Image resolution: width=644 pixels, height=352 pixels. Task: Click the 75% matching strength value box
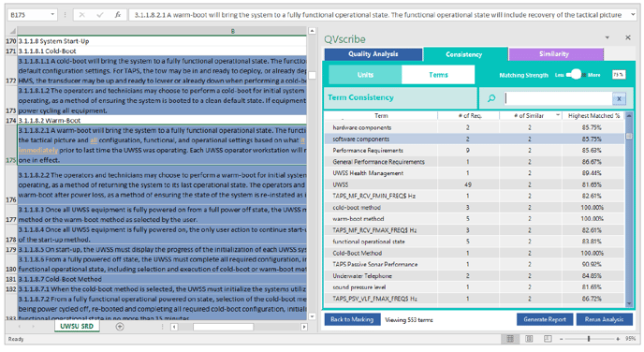(619, 75)
